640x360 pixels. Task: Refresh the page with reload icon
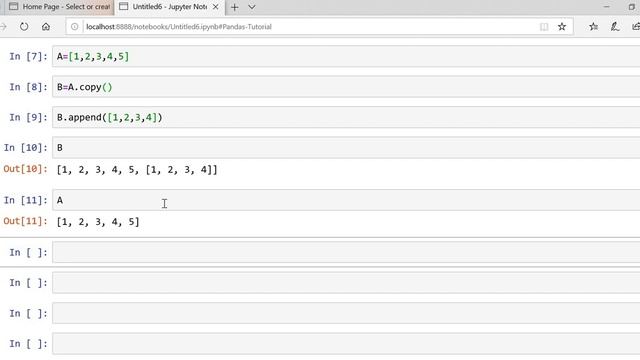[24, 27]
